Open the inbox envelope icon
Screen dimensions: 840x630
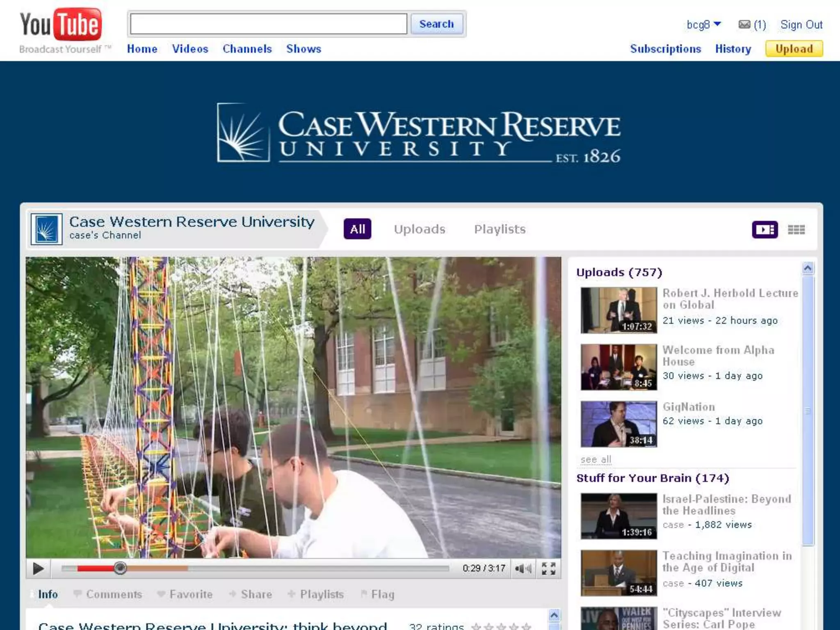tap(744, 25)
